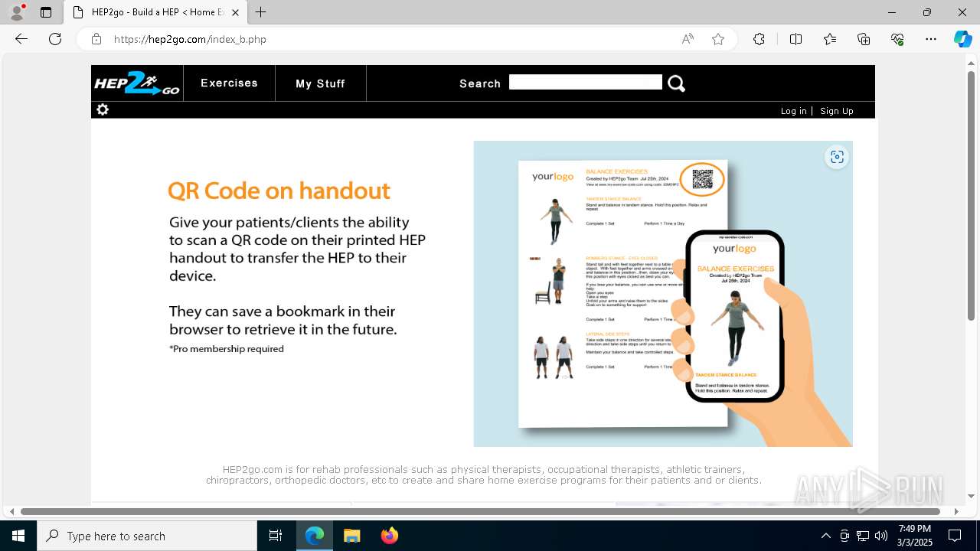Image resolution: width=980 pixels, height=551 pixels.
Task: Open Browser essentials
Action: click(897, 39)
